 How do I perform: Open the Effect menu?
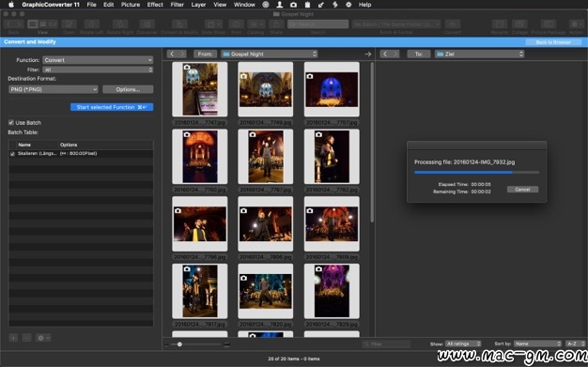[x=155, y=5]
